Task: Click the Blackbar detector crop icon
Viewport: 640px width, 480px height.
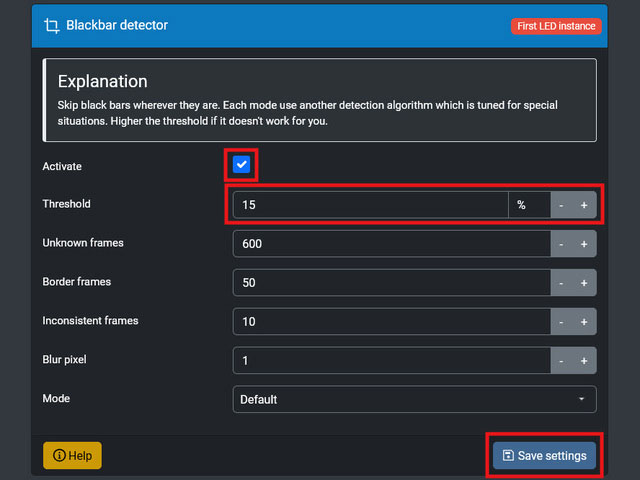Action: click(x=53, y=26)
